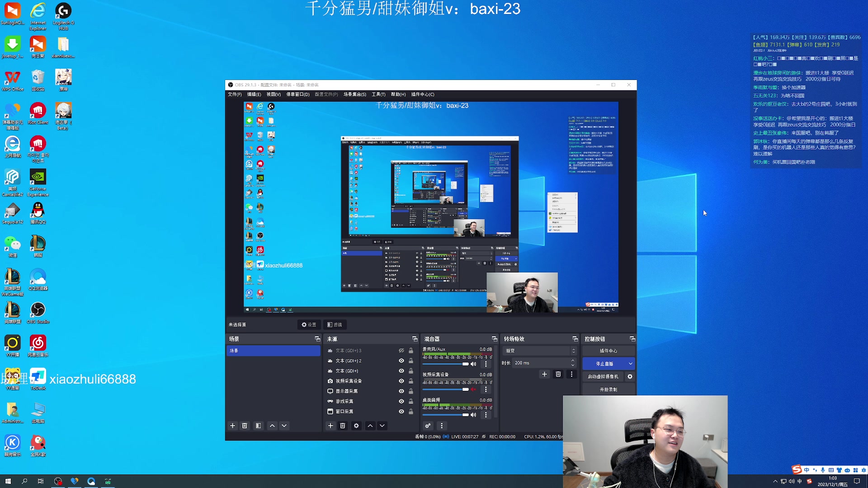Open advanced audio properties gear in 混音器
The height and width of the screenshot is (488, 868).
point(428,425)
